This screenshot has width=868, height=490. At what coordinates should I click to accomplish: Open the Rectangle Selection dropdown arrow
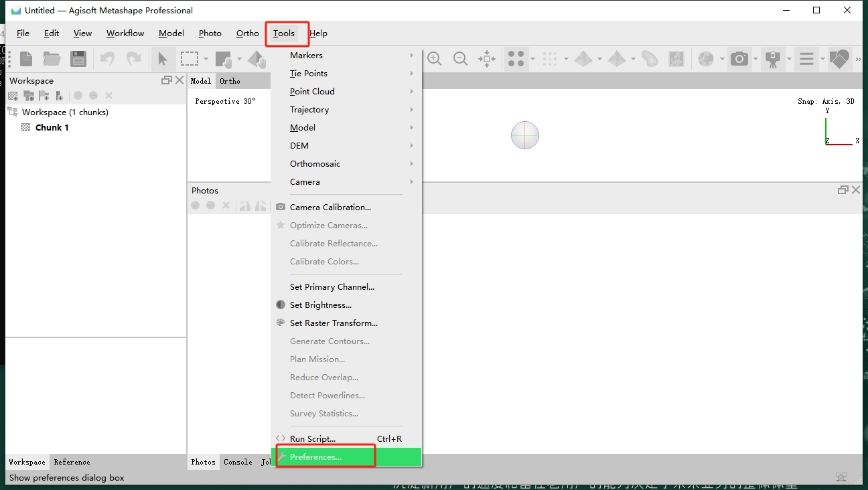coord(206,59)
